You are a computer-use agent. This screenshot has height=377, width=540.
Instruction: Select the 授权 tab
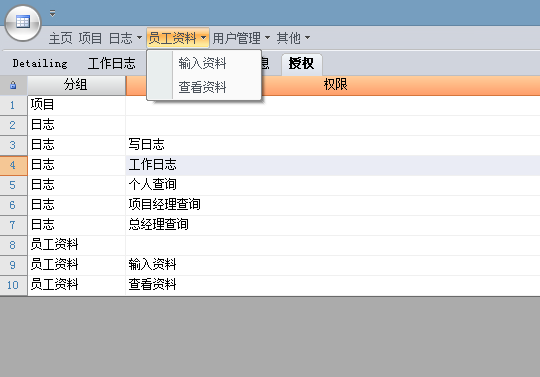(x=302, y=64)
